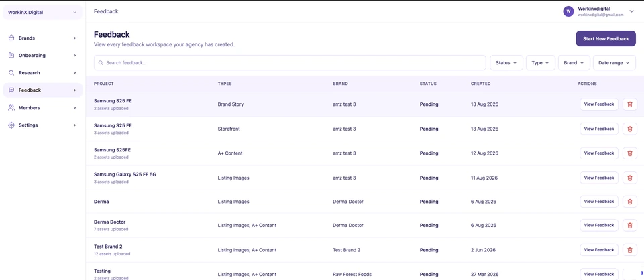View Feedback for Test Brand 2
The image size is (644, 280).
click(x=599, y=250)
